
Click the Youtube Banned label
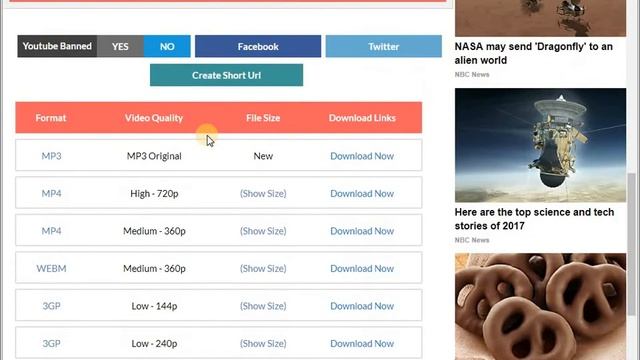coord(57,46)
